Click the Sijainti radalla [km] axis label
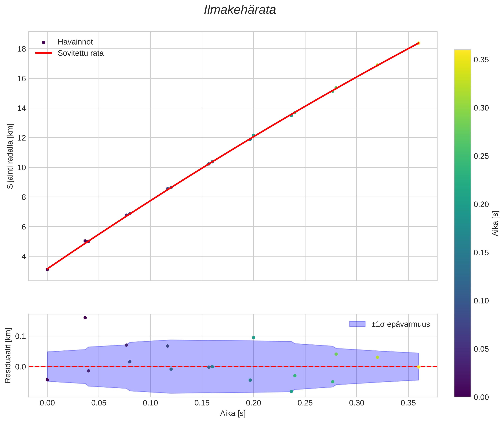Viewport: 504px width, 422px height. [x=10, y=156]
